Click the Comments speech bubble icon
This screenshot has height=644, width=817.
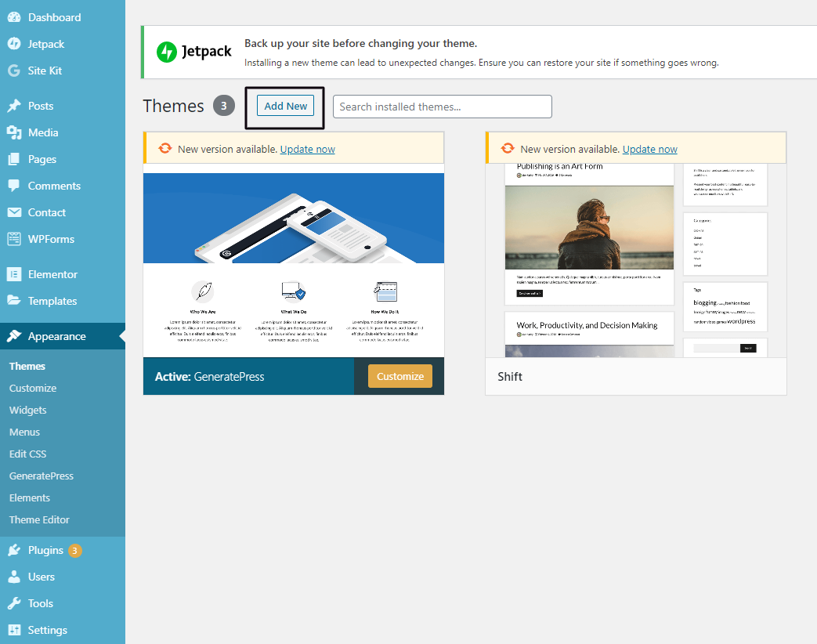14,186
